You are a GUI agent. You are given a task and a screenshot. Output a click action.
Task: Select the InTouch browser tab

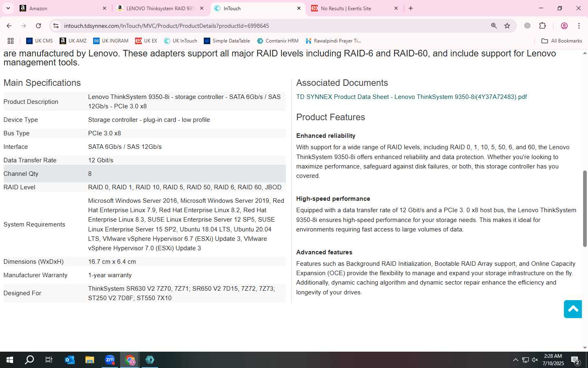click(x=258, y=8)
